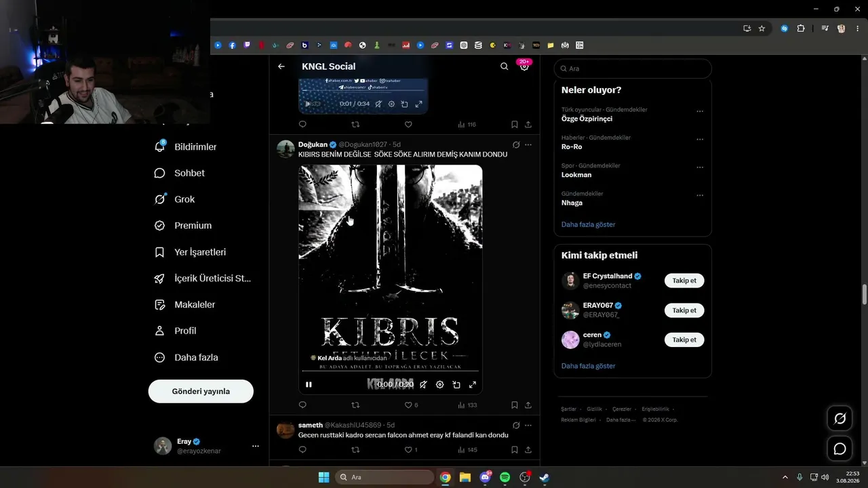Unmute the 0:34 video at top
868x488 pixels.
378,104
